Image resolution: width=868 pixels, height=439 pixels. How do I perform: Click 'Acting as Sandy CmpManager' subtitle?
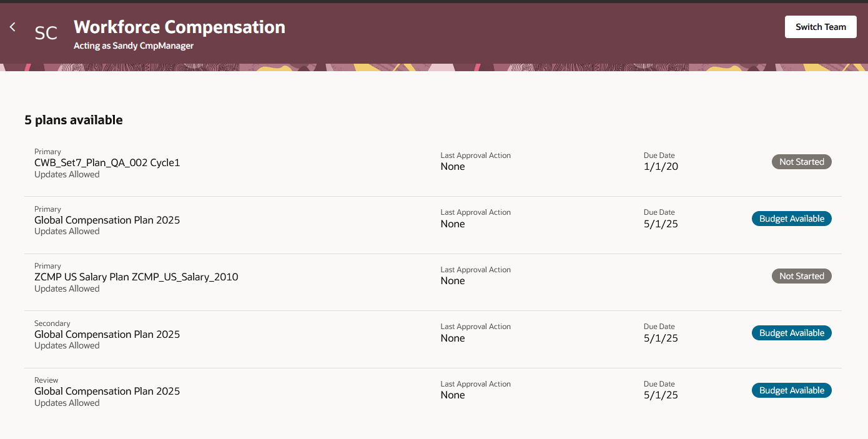[x=134, y=46]
